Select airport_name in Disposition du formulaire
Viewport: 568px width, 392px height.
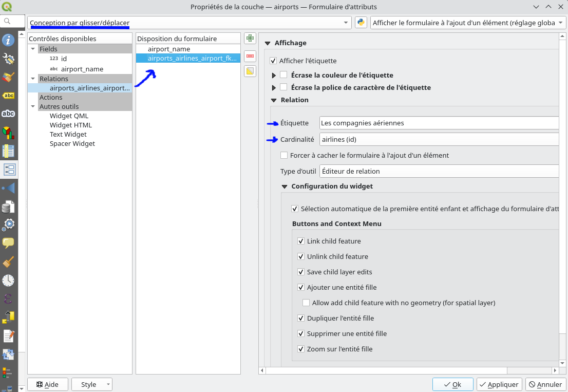[169, 49]
